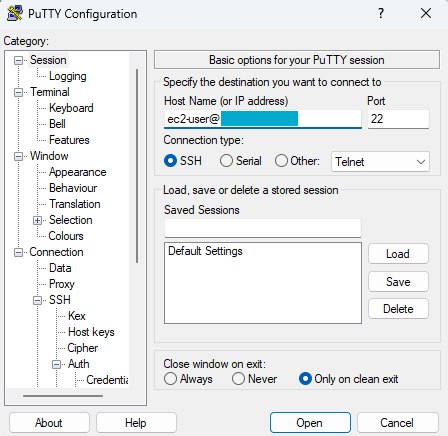Click the category tree vertical scrollbar
Image resolution: width=448 pixels, height=436 pixels.
(137, 166)
